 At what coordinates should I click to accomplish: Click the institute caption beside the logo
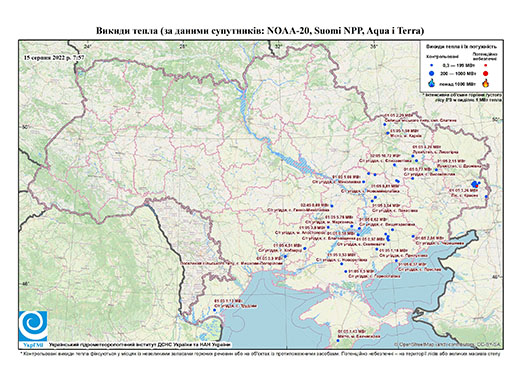[x=140, y=345]
